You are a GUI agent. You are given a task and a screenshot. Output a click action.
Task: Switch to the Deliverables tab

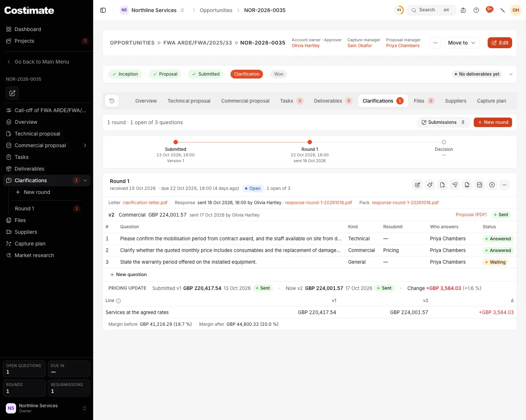coord(333,101)
